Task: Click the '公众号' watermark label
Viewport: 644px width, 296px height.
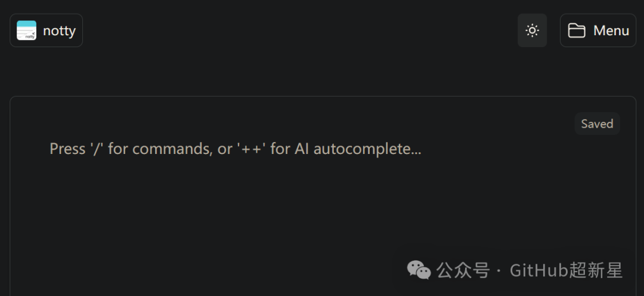Action: [463, 270]
